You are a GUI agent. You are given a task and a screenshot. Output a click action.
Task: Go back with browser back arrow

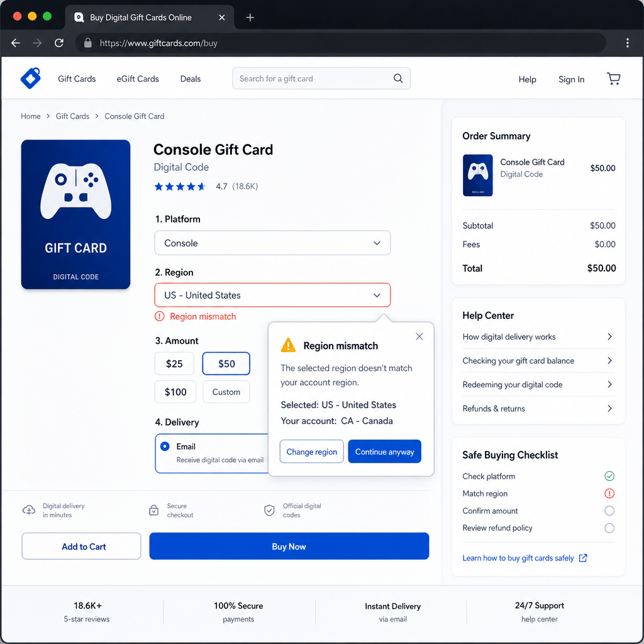point(16,43)
